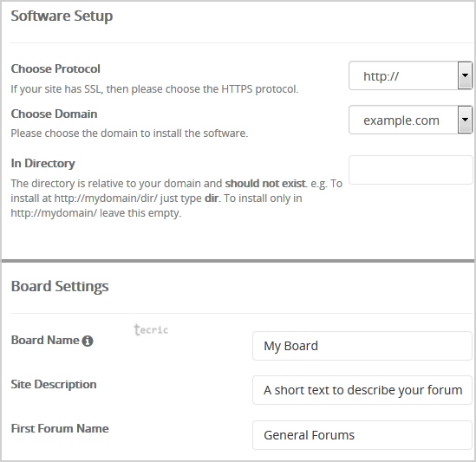Click the My Board name field

pyautogui.click(x=362, y=346)
